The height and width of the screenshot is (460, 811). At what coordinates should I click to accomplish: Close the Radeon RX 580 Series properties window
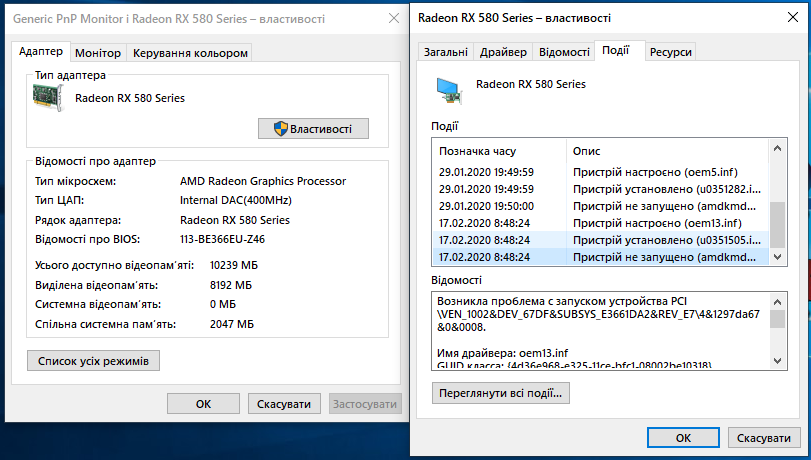tap(792, 18)
